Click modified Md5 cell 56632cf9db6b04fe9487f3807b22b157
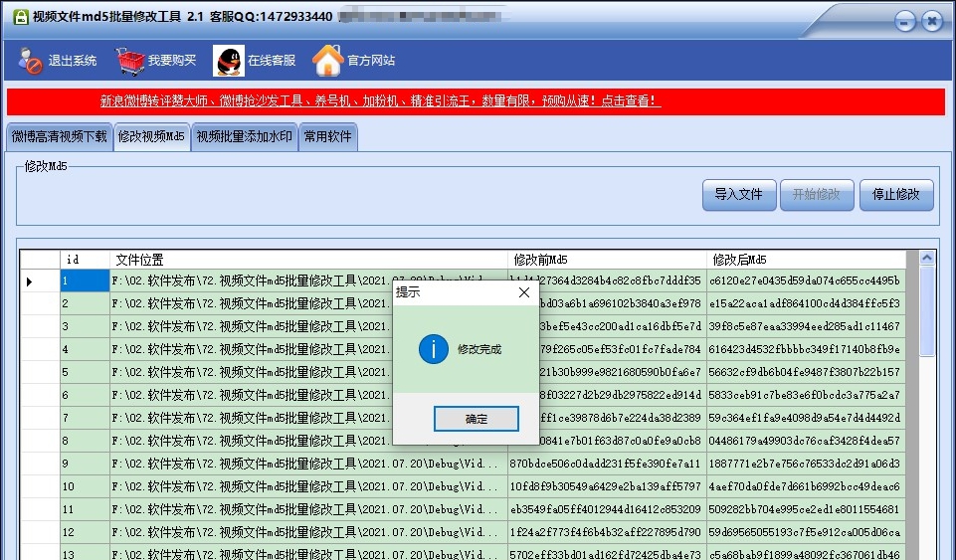Screen dimensions: 956x560 [806, 372]
